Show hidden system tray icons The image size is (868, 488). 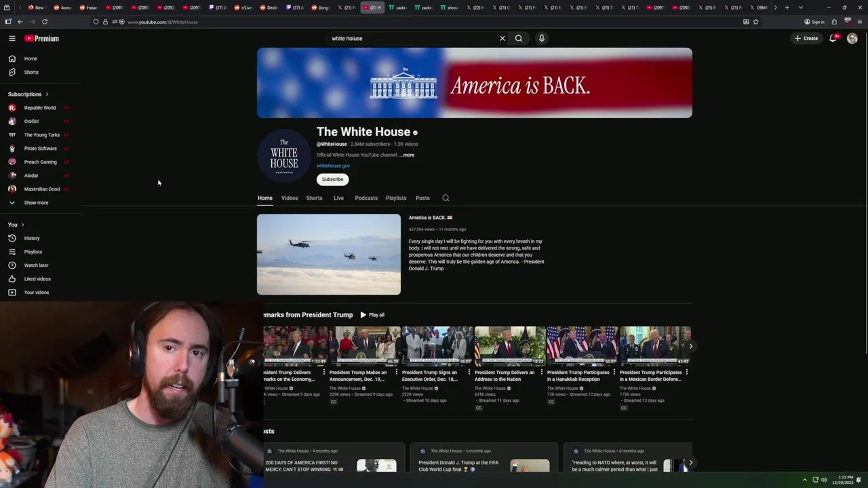805,480
